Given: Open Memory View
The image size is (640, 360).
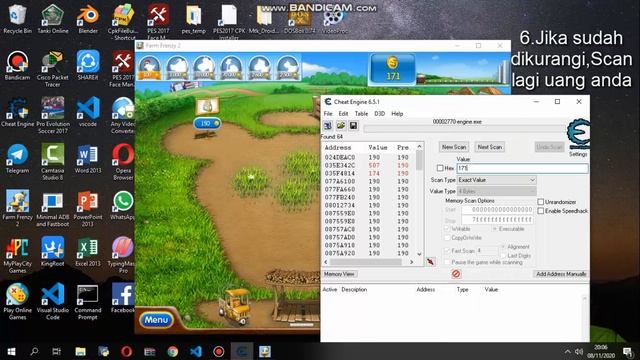Looking at the screenshot, I should [x=339, y=274].
